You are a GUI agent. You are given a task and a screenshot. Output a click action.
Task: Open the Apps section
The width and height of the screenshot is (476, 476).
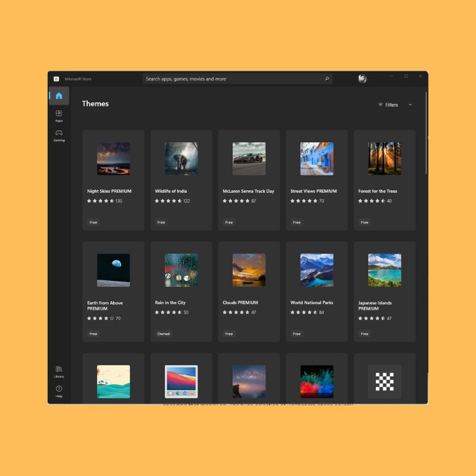point(59,116)
